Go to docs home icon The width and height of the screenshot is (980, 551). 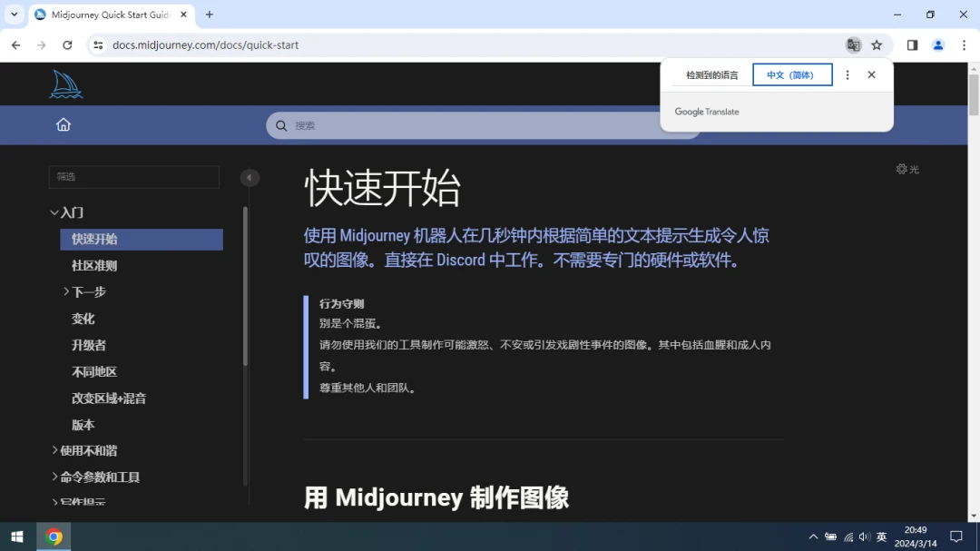(64, 124)
